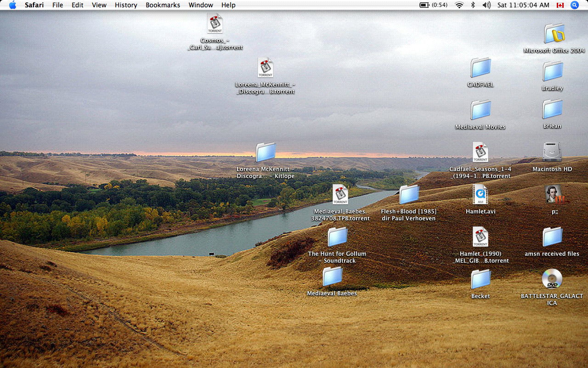Select the Briean folder icon
The height and width of the screenshot is (368, 588).
[552, 109]
